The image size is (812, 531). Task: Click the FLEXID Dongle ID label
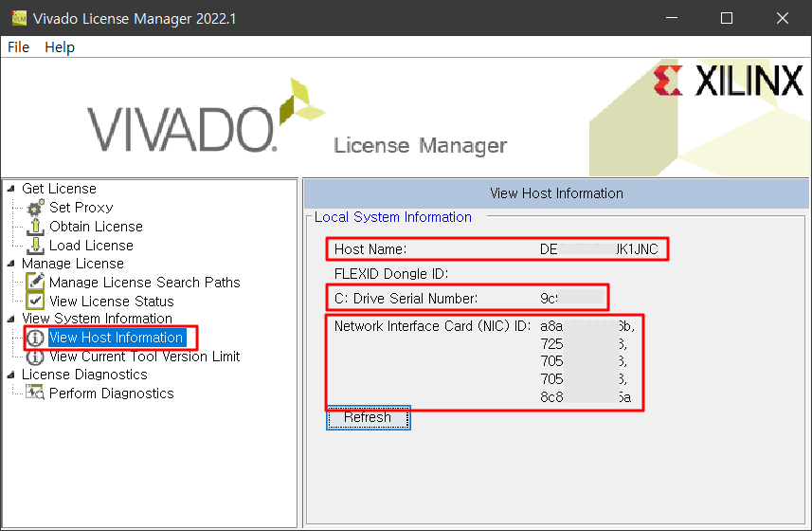[x=391, y=273]
